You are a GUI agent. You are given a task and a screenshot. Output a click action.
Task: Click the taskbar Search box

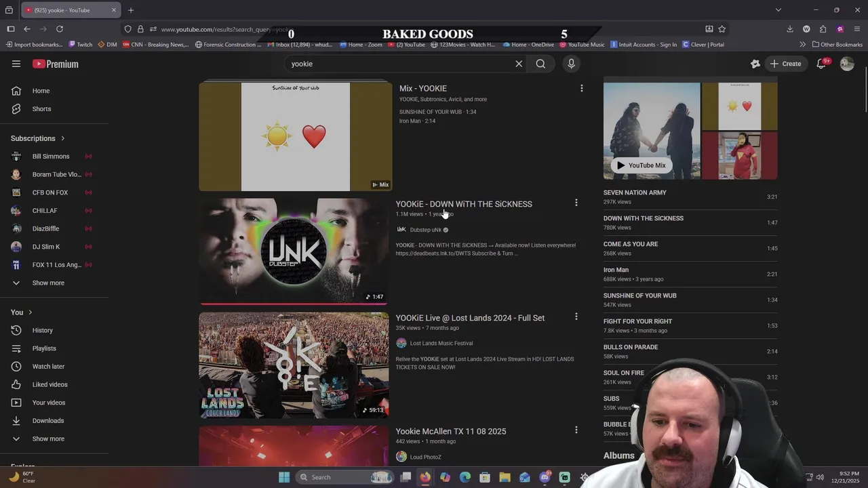(x=346, y=477)
